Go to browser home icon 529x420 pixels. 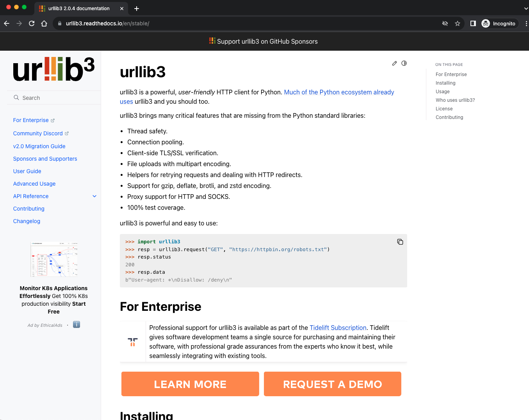pos(44,23)
